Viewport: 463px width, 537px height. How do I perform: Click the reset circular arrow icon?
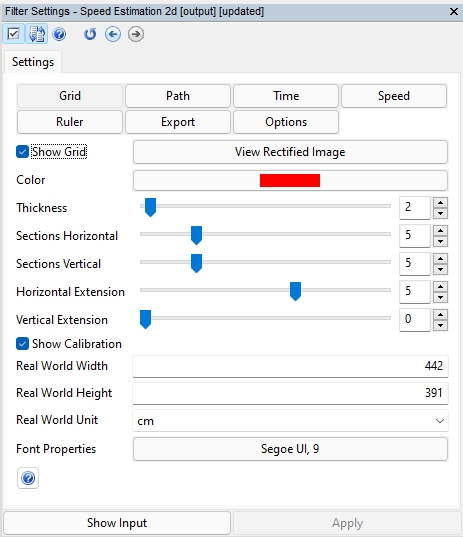[x=90, y=34]
